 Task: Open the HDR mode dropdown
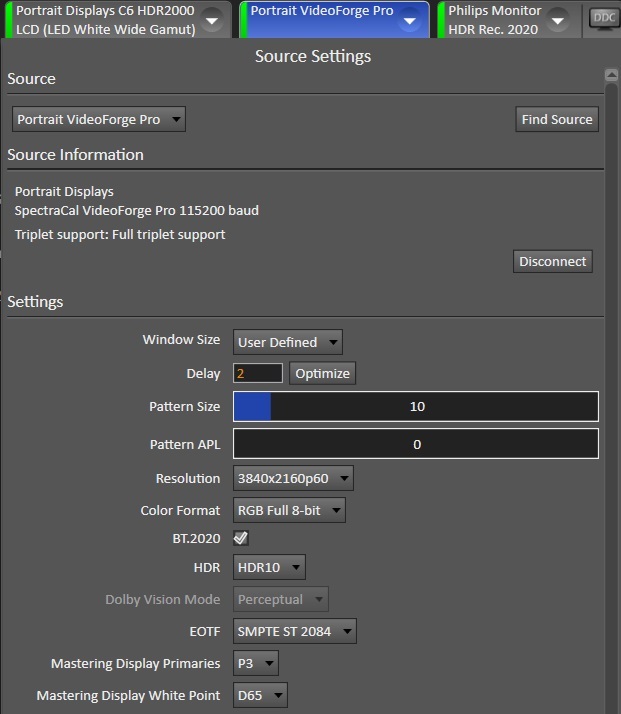click(x=269, y=567)
